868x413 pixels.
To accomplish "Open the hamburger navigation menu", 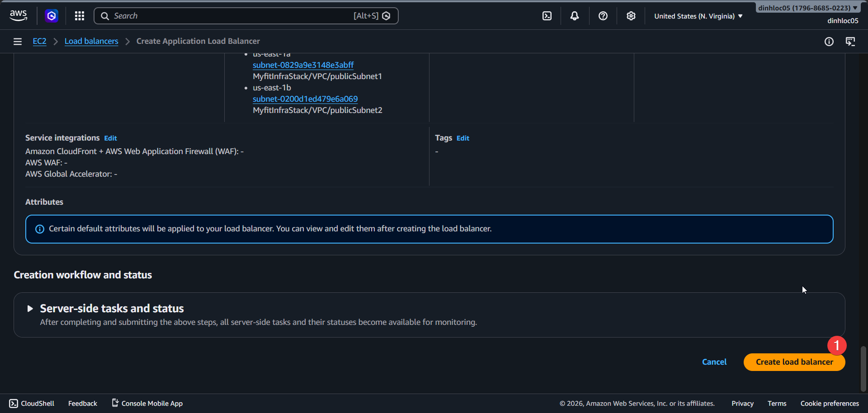I will [17, 41].
